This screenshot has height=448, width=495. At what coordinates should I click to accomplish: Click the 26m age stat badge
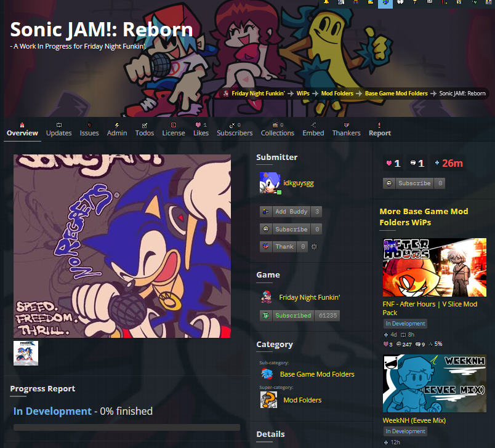point(448,163)
